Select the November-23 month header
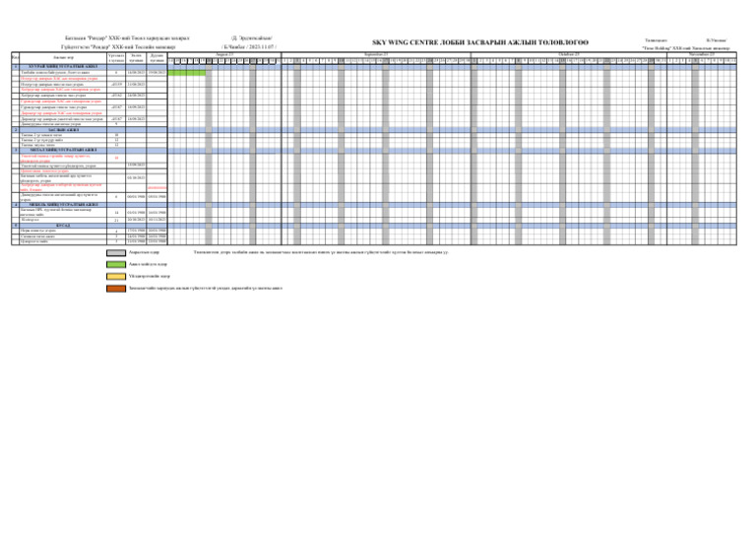 coord(702,55)
